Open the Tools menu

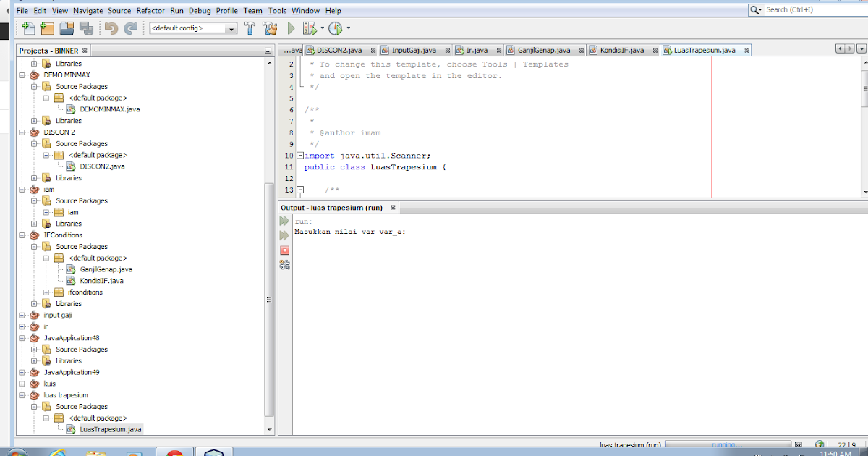(x=277, y=11)
